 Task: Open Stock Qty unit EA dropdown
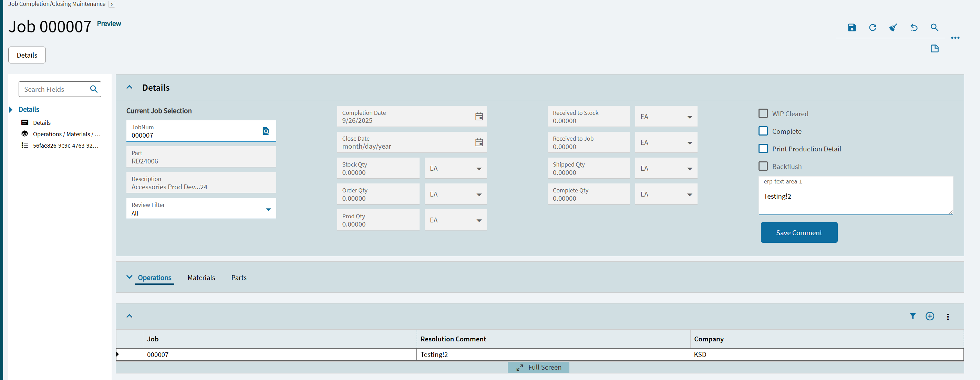click(x=478, y=169)
